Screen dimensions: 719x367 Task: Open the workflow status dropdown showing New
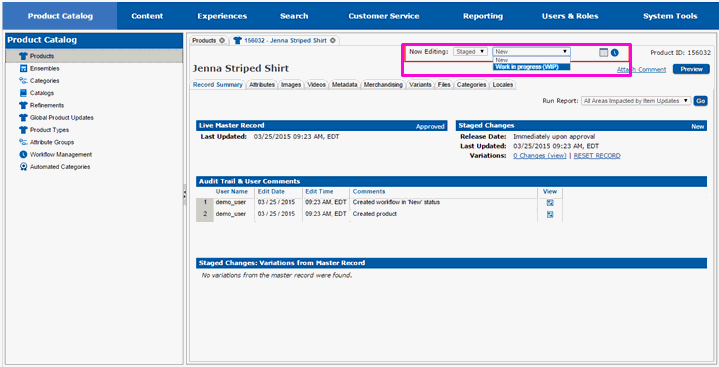(531, 52)
